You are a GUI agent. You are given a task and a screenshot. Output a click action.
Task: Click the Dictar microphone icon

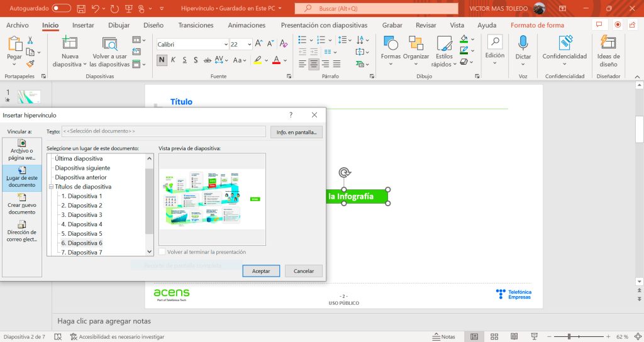click(523, 43)
